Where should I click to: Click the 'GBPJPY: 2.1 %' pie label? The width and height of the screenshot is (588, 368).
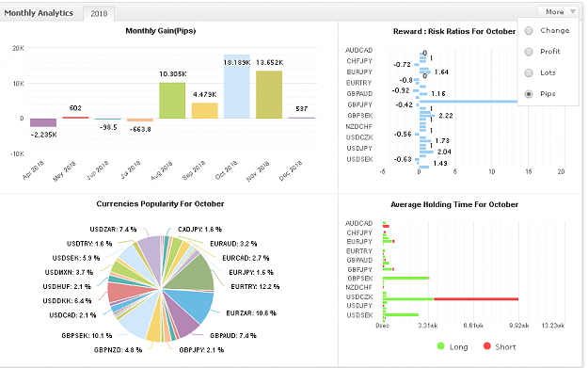(x=201, y=350)
